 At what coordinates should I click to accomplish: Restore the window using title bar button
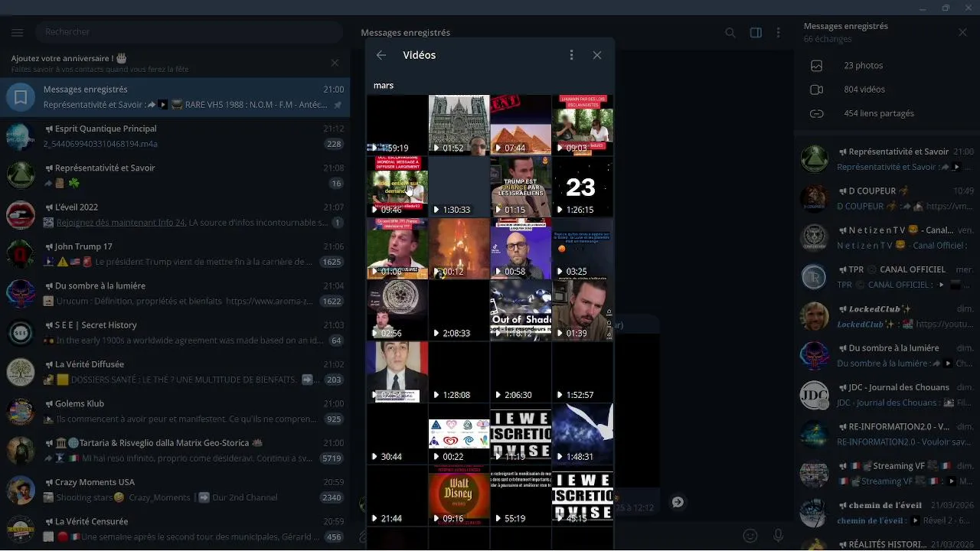[946, 8]
